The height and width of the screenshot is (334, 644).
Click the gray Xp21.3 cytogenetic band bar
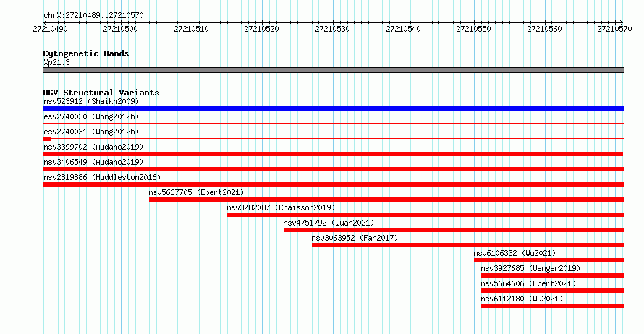coord(333,70)
